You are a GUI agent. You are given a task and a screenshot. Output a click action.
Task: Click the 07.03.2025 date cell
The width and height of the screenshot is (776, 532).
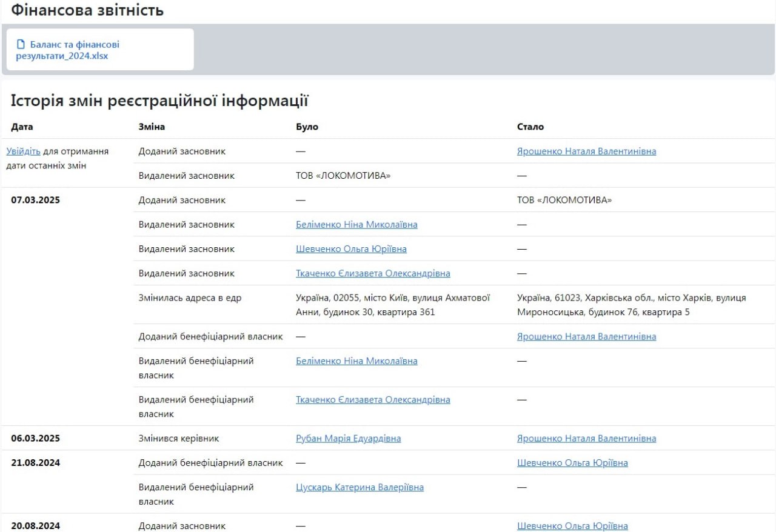(35, 200)
